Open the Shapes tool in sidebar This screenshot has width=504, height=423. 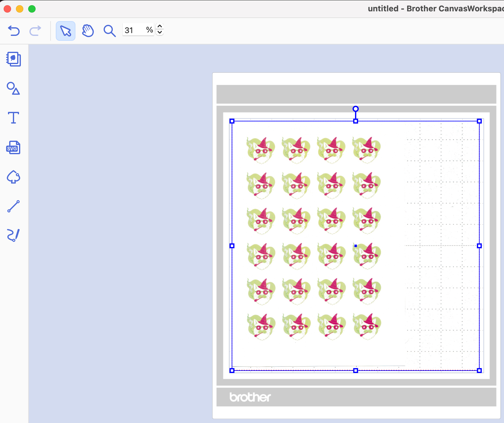click(x=13, y=88)
